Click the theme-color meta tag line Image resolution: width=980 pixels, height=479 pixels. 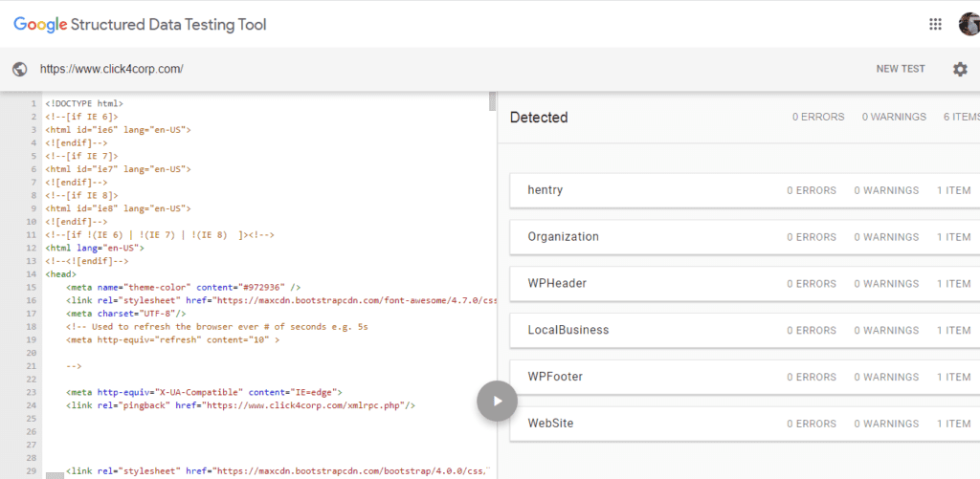[184, 287]
